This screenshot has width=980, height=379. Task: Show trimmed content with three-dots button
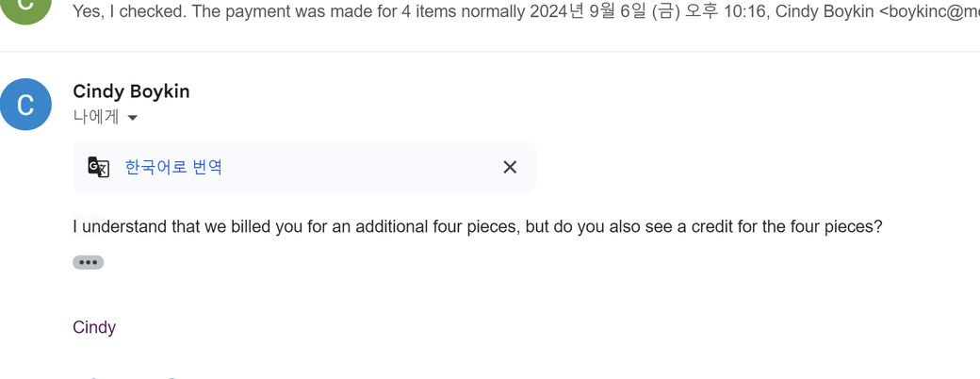coord(88,262)
